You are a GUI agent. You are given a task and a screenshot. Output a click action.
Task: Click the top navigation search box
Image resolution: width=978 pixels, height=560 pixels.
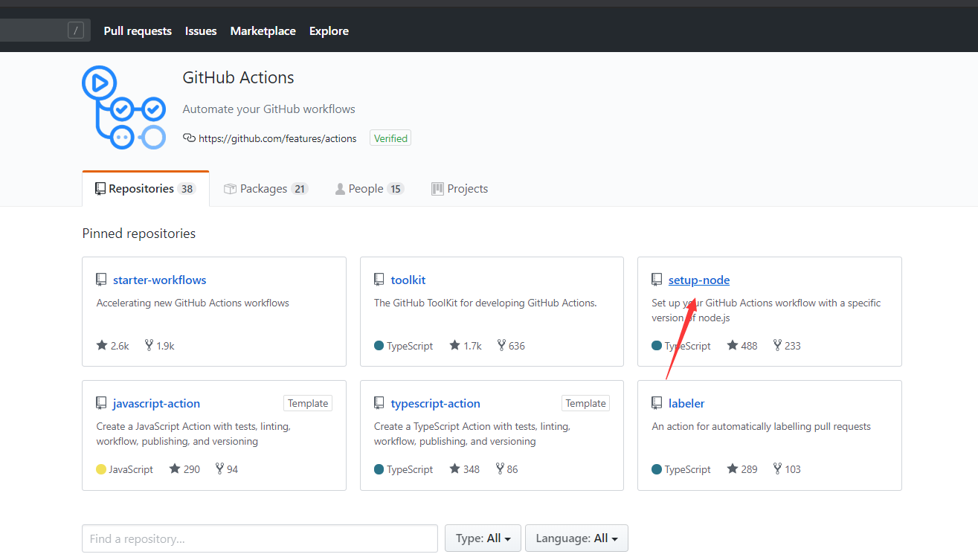click(x=45, y=30)
